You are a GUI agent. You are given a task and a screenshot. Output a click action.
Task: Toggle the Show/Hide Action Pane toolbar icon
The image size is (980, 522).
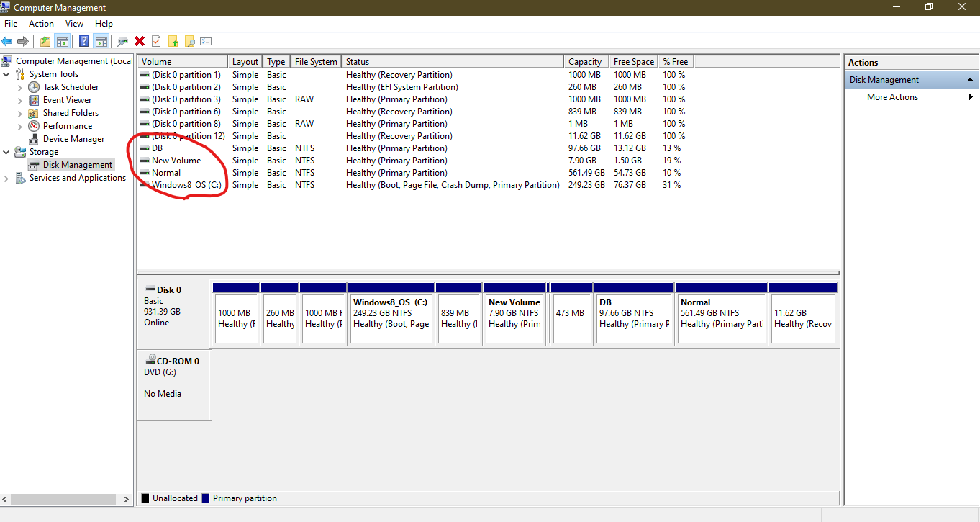click(101, 42)
